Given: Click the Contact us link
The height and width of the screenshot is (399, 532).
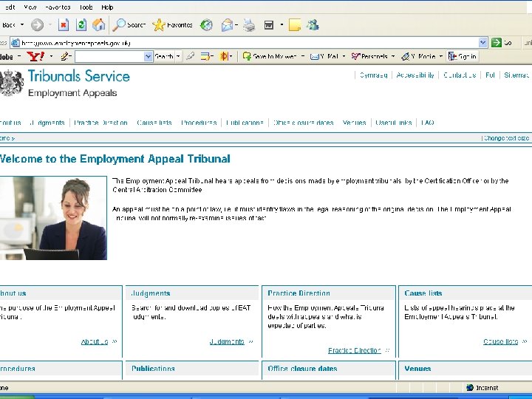Looking at the screenshot, I should [460, 75].
